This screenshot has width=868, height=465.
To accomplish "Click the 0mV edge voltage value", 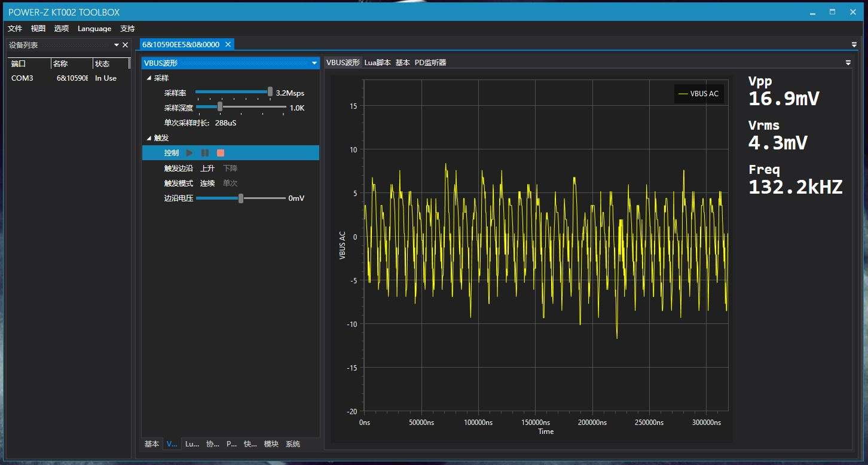I will [x=297, y=198].
